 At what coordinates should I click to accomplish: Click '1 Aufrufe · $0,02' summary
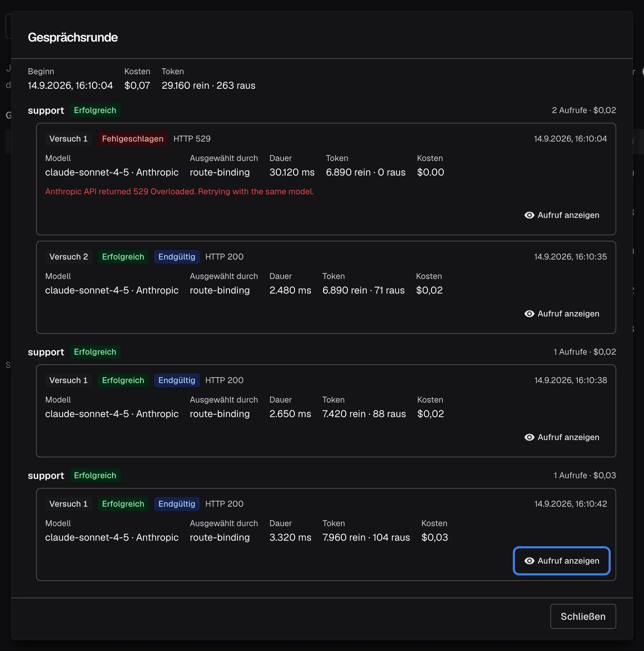click(x=585, y=352)
